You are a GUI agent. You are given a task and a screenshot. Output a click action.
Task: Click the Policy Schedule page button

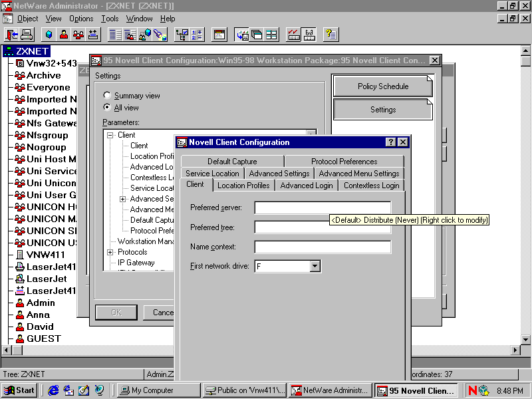383,86
